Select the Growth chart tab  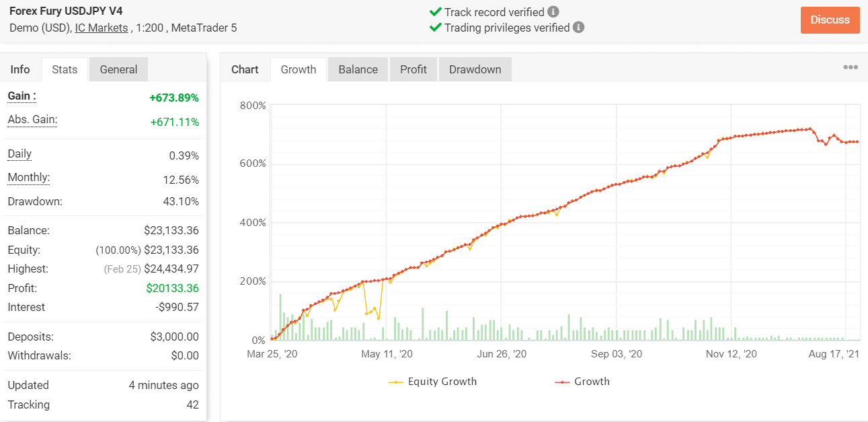[x=299, y=69]
